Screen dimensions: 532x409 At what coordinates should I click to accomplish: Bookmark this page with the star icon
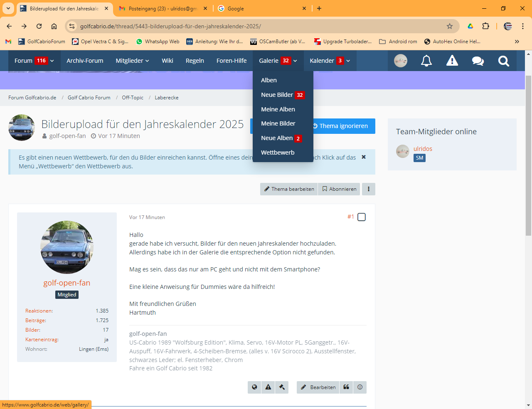[449, 26]
